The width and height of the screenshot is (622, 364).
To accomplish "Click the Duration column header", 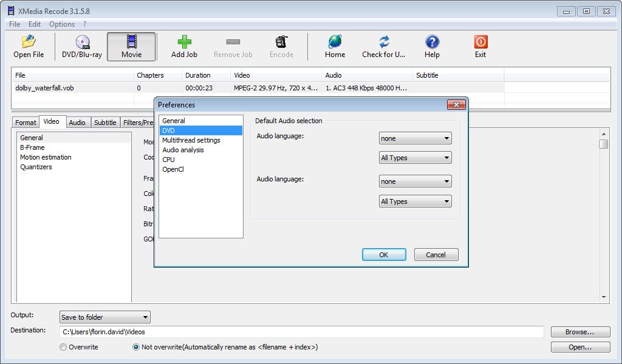I will click(x=206, y=75).
